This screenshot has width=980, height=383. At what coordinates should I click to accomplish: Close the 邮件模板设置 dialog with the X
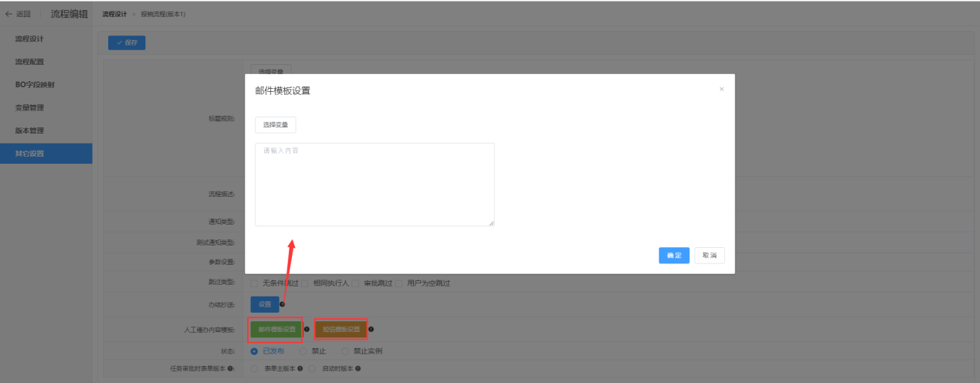tap(721, 90)
